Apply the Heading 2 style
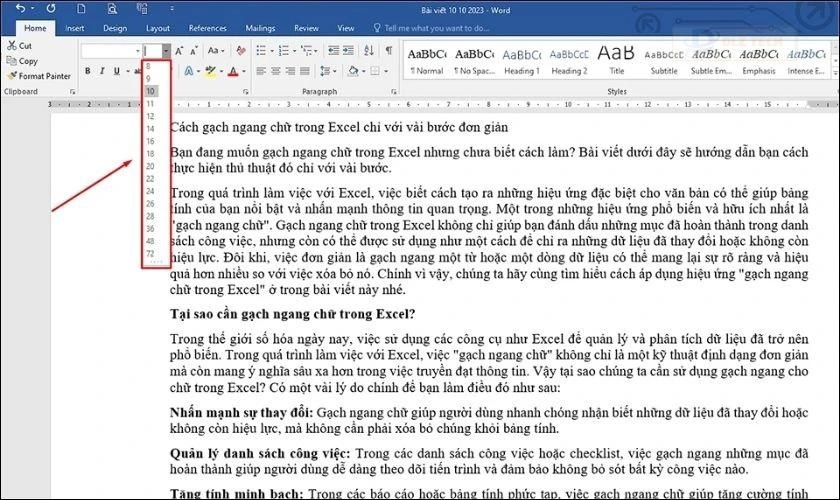 (x=569, y=61)
